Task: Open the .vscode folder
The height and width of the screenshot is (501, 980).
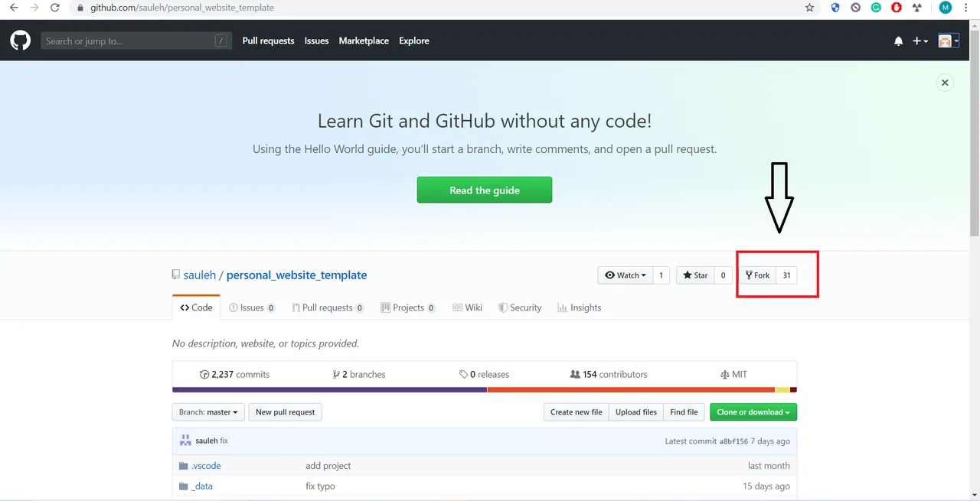Action: point(206,465)
